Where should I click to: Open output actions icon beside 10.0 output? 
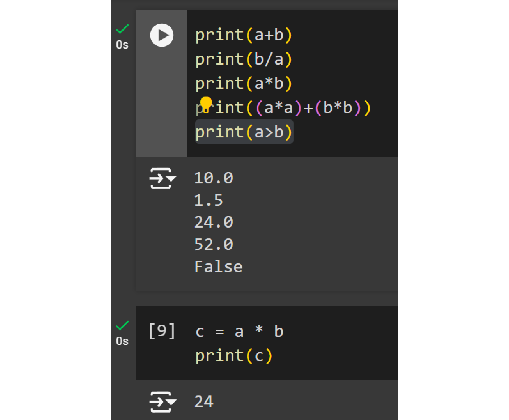coord(162,178)
